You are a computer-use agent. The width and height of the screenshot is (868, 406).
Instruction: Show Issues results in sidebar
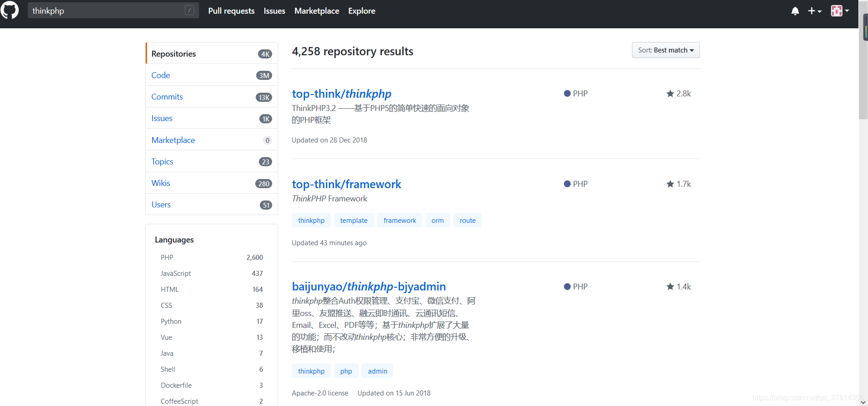point(211,118)
